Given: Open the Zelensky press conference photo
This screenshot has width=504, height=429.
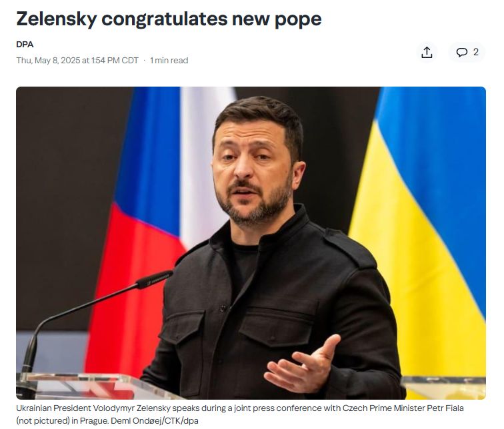Looking at the screenshot, I should 251,242.
